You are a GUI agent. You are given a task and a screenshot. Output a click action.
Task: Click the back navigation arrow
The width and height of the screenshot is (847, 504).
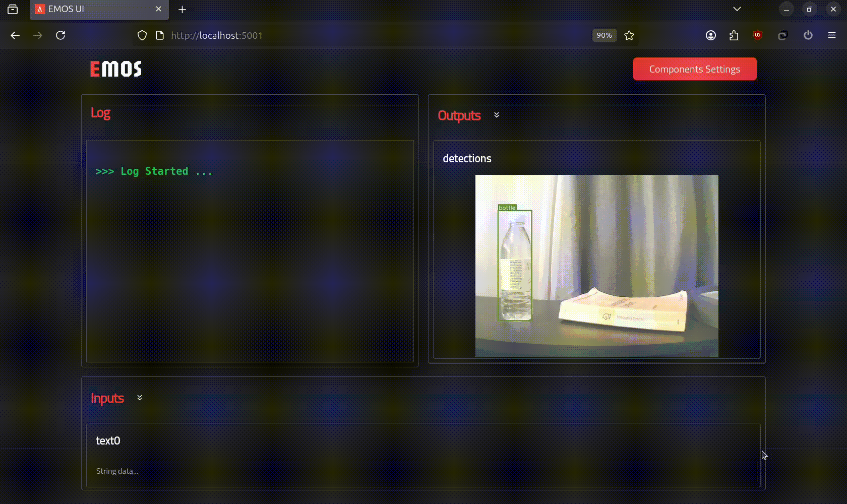point(15,35)
